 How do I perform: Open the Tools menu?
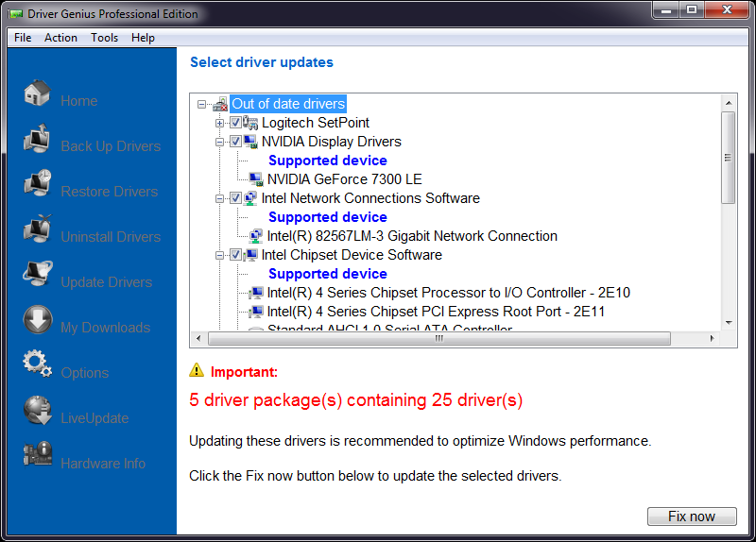point(104,38)
